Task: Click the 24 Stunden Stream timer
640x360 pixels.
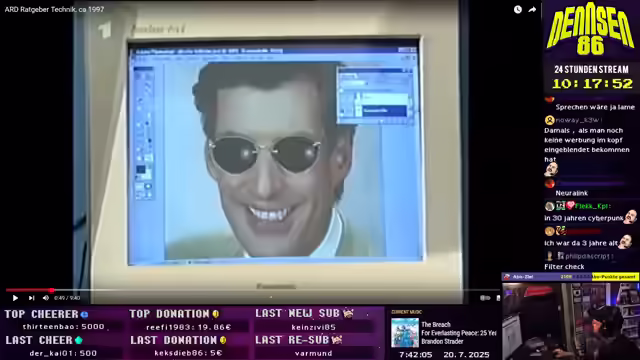Action: pyautogui.click(x=592, y=84)
